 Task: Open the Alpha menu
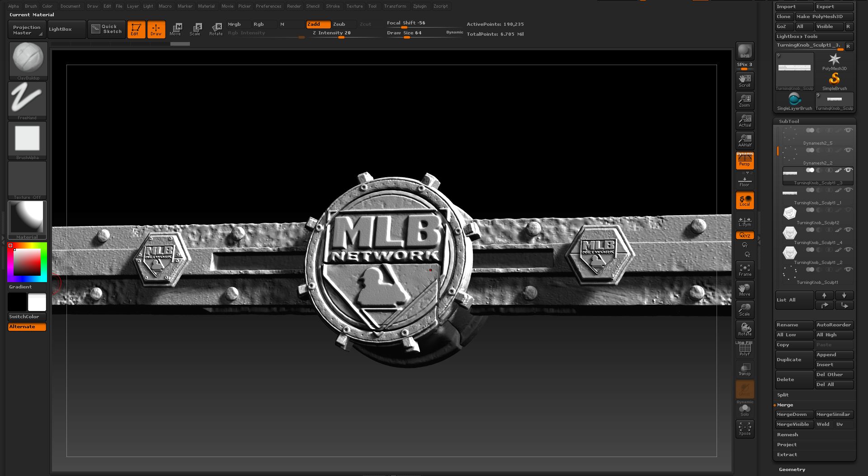pos(14,6)
